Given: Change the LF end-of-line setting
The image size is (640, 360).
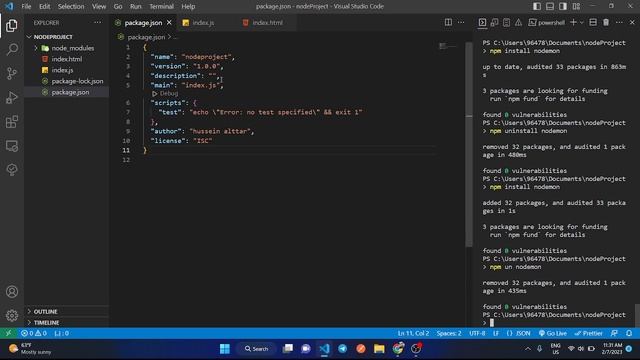Looking at the screenshot, I should pos(496,333).
